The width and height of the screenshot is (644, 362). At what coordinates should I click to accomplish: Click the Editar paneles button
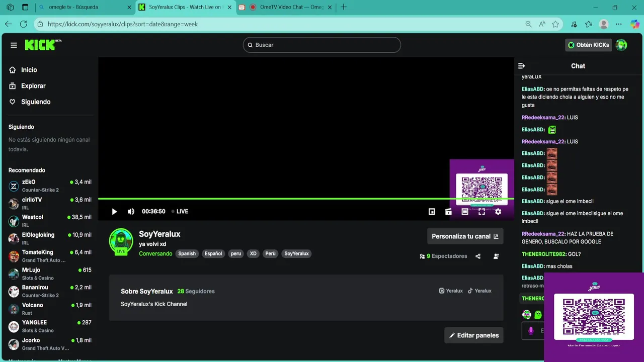pyautogui.click(x=474, y=335)
